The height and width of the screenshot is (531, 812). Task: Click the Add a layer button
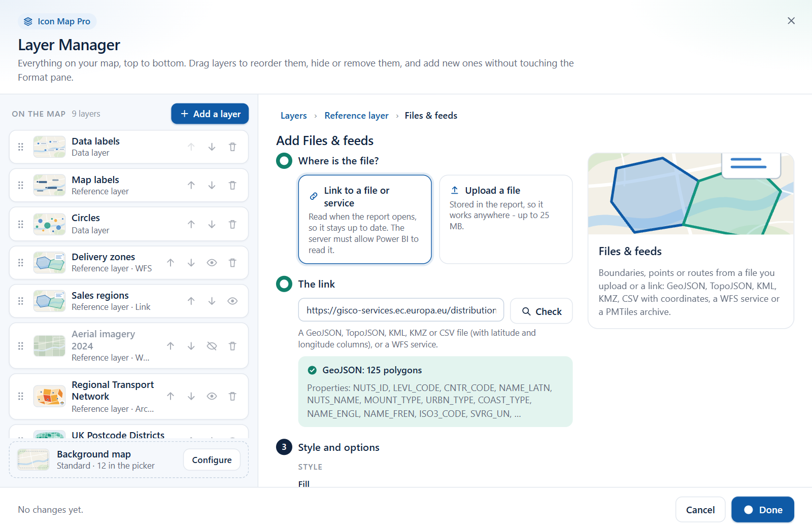(x=210, y=114)
